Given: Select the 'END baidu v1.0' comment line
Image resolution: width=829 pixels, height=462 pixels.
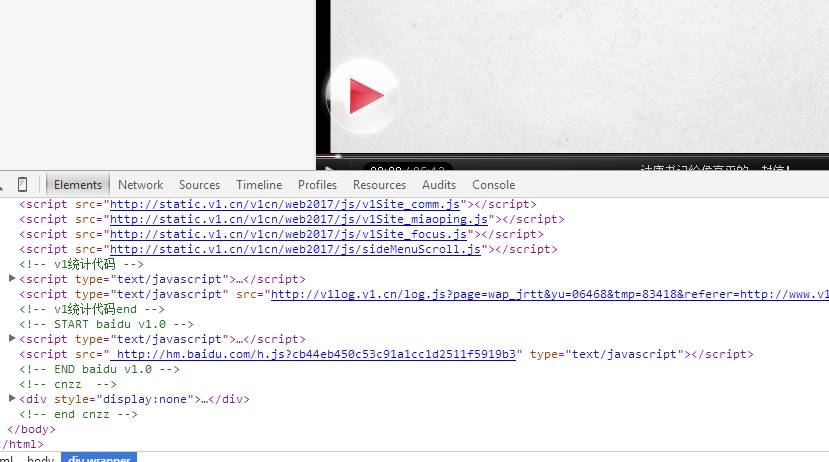Looking at the screenshot, I should (x=99, y=369).
